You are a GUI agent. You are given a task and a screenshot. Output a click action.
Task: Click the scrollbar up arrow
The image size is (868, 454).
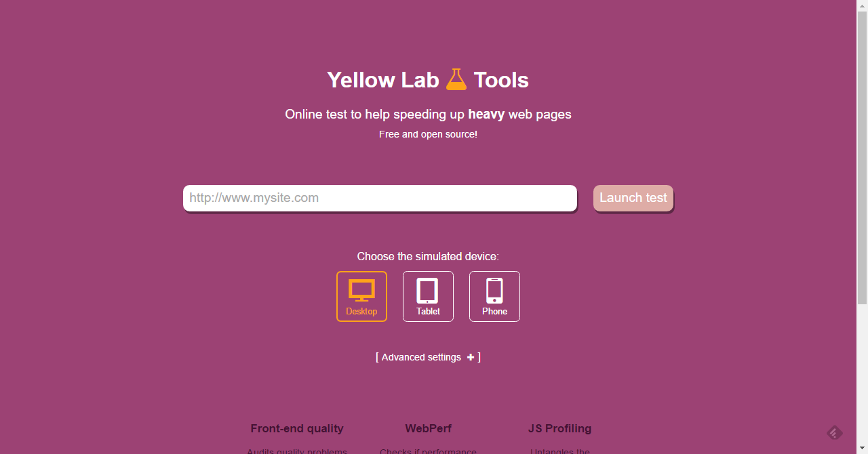(862, 5)
